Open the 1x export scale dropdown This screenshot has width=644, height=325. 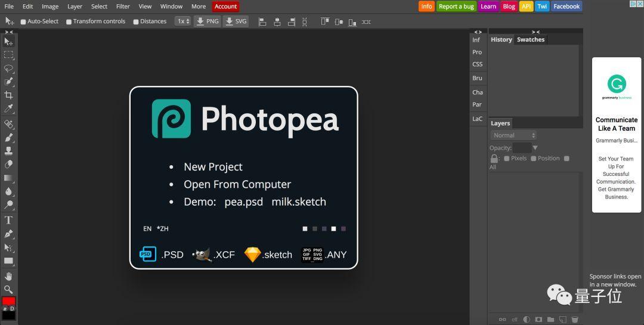[x=183, y=21]
